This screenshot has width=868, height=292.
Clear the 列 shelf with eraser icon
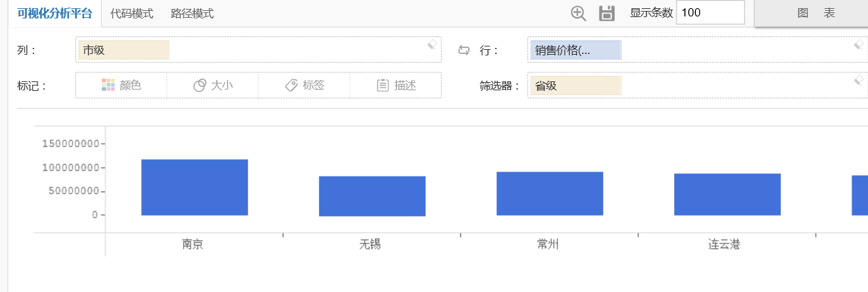(x=432, y=44)
